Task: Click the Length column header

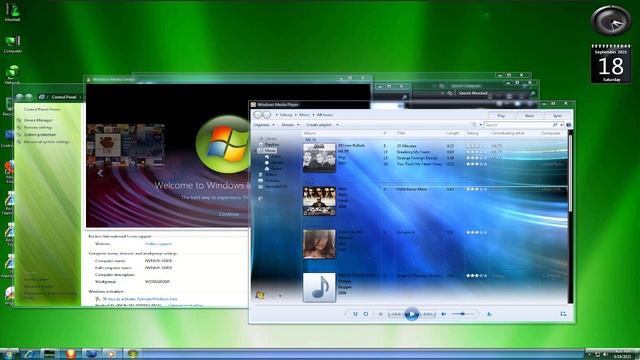Action: (x=453, y=133)
